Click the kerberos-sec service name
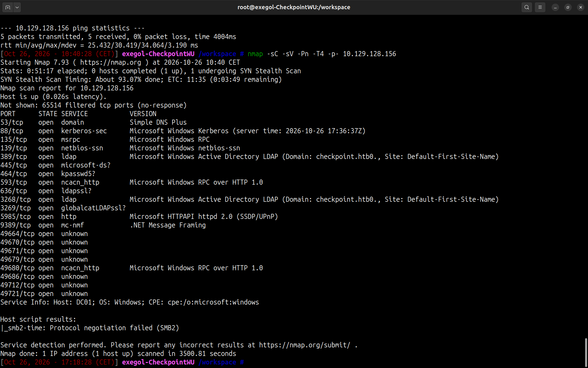Screen dimensions: 588x368 84,131
